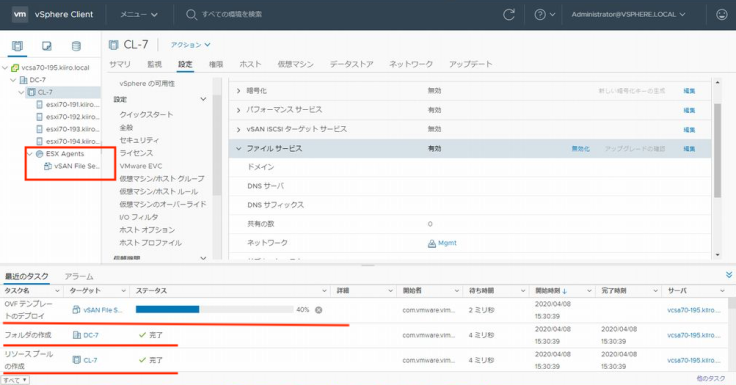Collapse the CL-7 tree node
The image size is (736, 385).
[21, 92]
